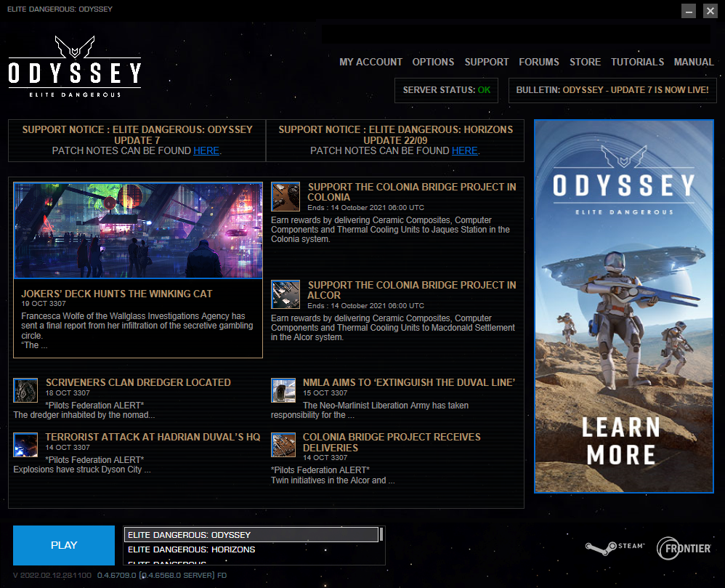Open Colonia Bridge Receives Deliveries thumbnail
This screenshot has width=725, height=588.
pyautogui.click(x=283, y=445)
